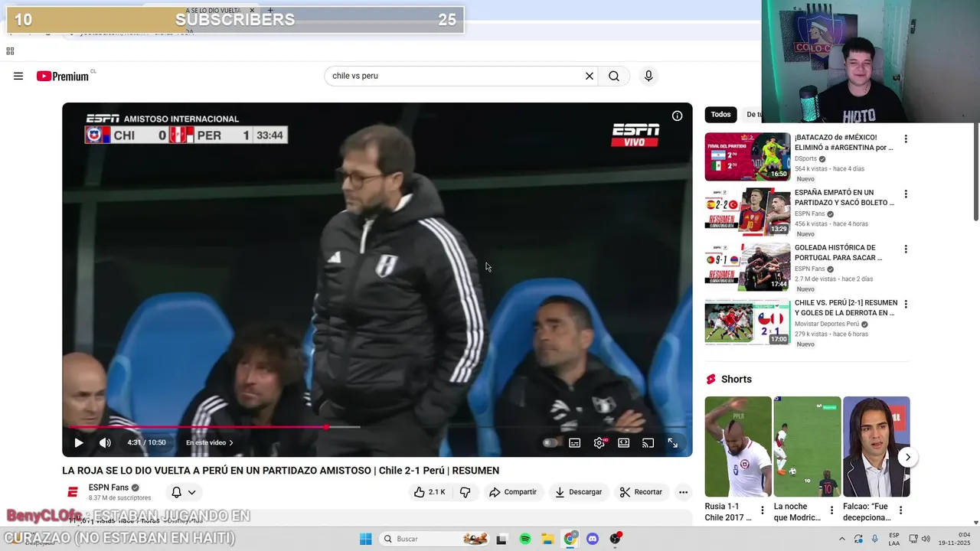
Task: Click the magnifier search button
Action: (x=614, y=76)
